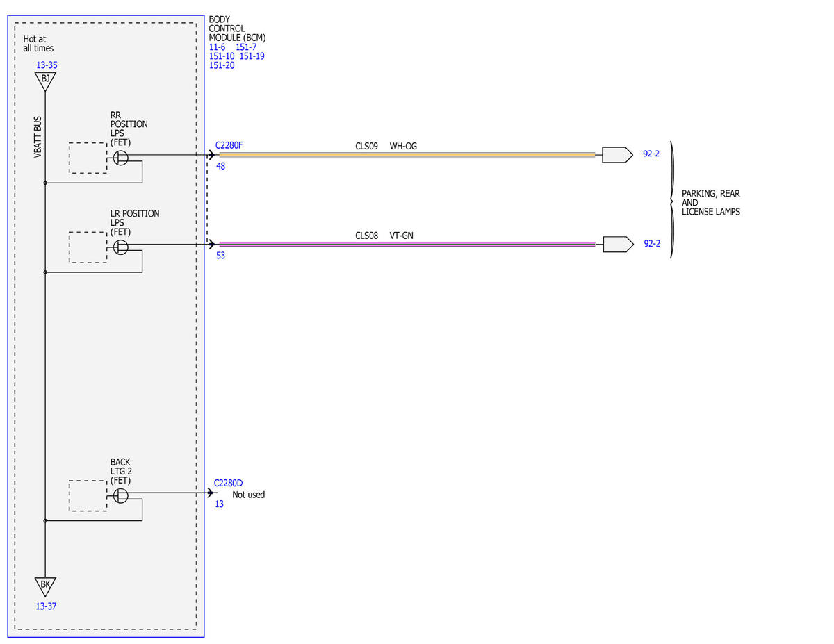This screenshot has height=644, width=834.
Task: Select the BACK LTG 2 FET symbol
Action: (x=121, y=495)
